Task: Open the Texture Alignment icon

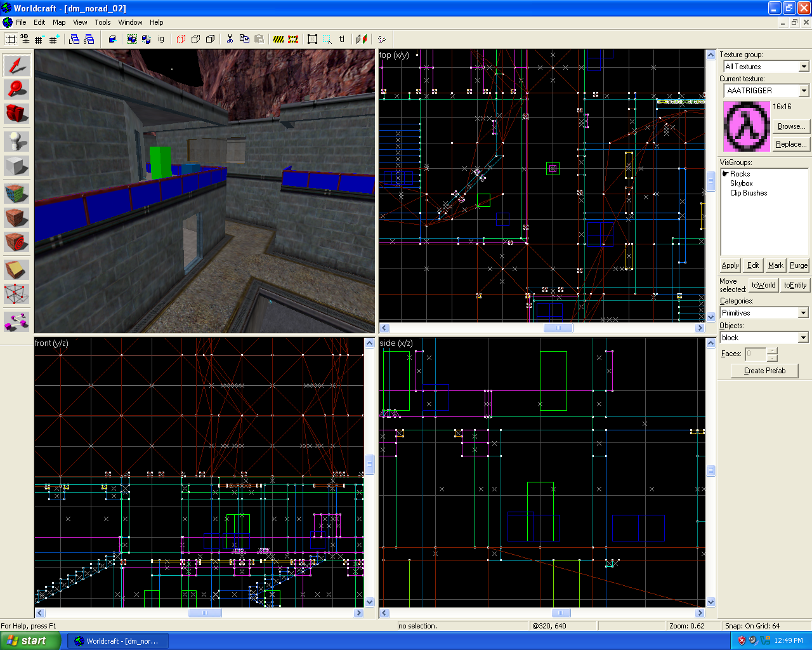Action: (x=362, y=39)
